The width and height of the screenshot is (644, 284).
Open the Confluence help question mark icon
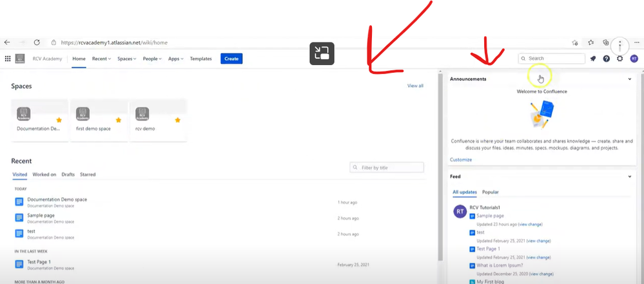[606, 59]
